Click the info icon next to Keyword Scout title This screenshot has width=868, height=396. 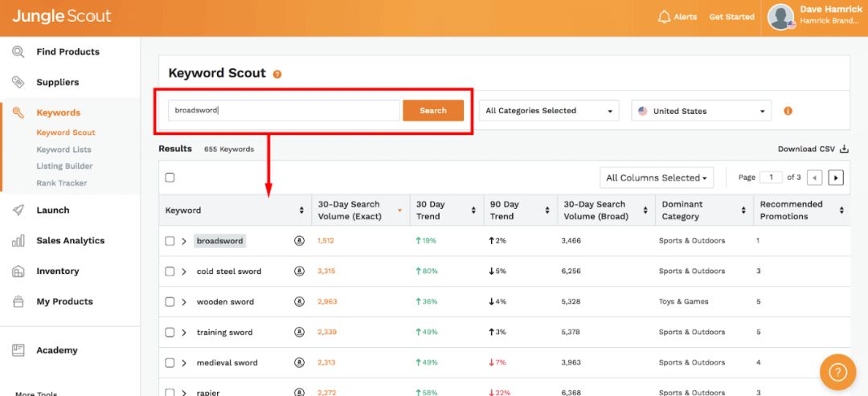277,74
